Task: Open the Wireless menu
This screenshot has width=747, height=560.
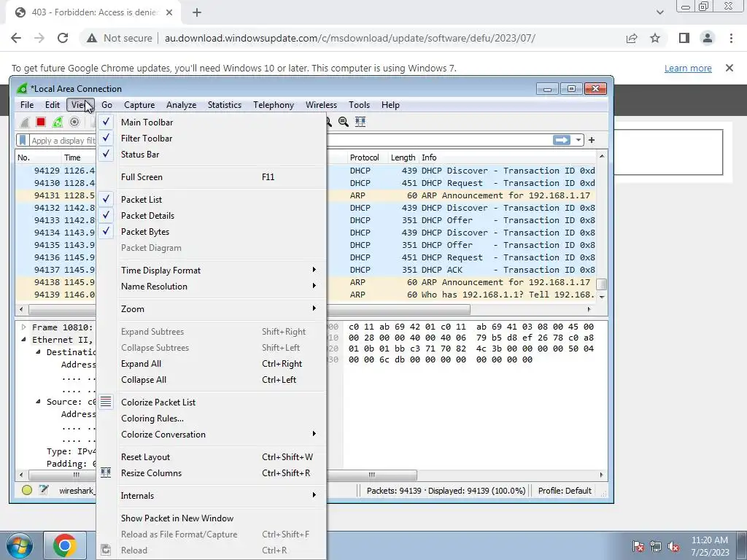Action: click(321, 105)
